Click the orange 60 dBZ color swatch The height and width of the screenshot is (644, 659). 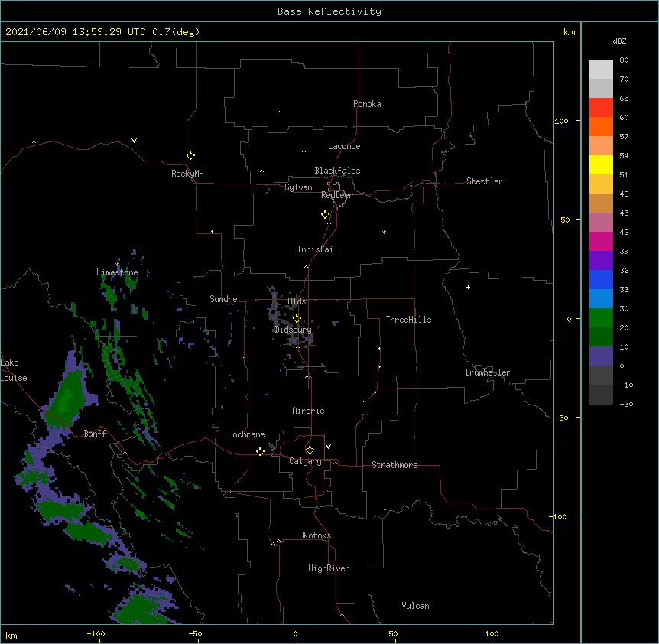coord(601,126)
